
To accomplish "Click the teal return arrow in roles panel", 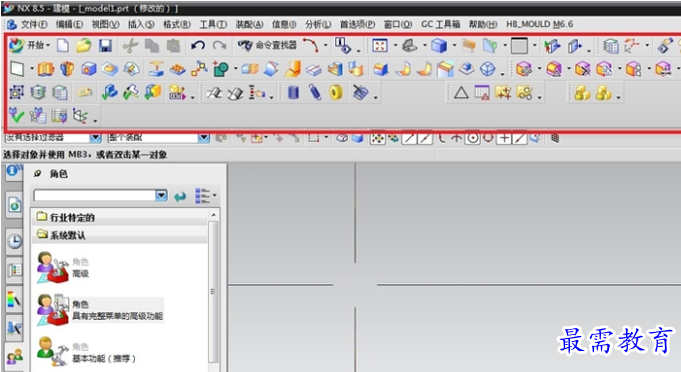I will pyautogui.click(x=180, y=196).
